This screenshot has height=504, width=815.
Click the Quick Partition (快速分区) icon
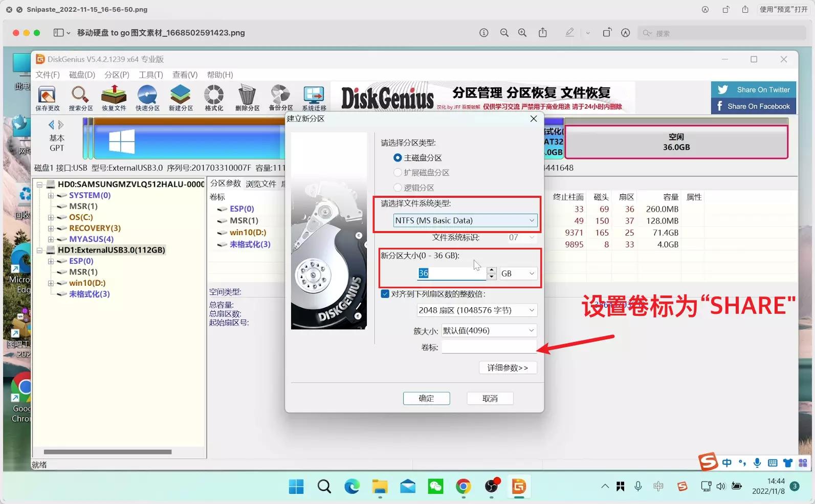147,98
